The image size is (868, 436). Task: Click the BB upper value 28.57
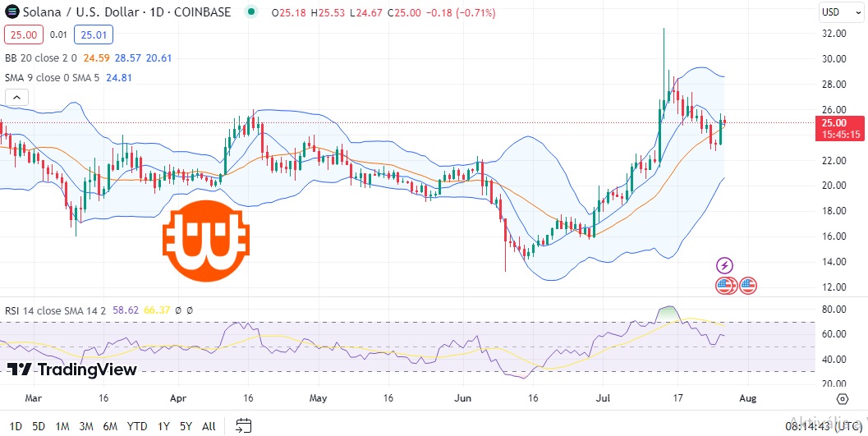coord(128,57)
